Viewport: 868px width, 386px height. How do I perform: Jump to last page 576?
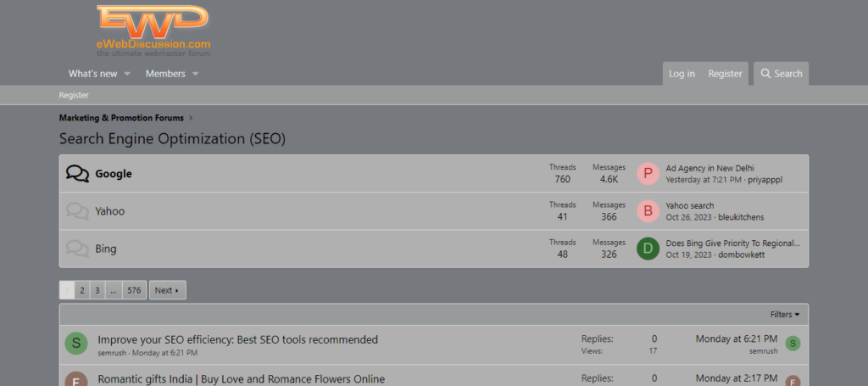click(x=134, y=290)
